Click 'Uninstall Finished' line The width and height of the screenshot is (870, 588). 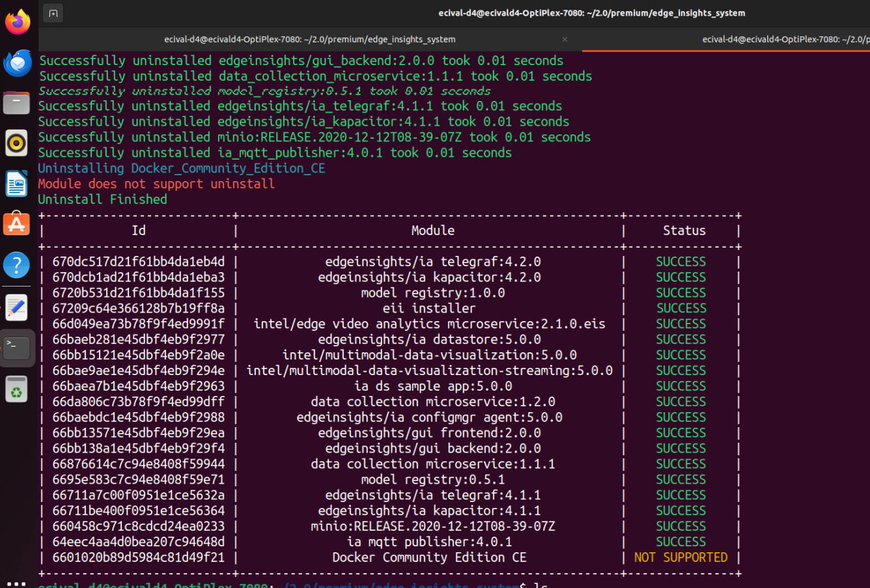click(x=102, y=200)
